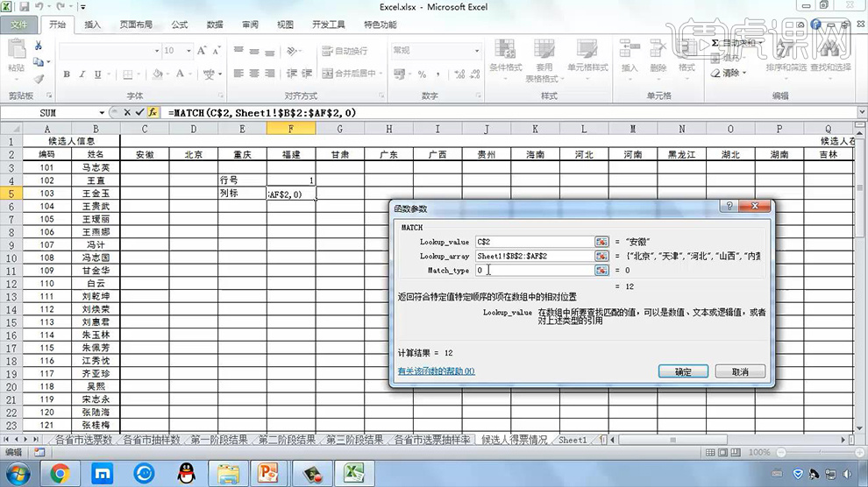
Task: Collapse dialog via Lookup_array range selector icon
Action: tap(601, 256)
